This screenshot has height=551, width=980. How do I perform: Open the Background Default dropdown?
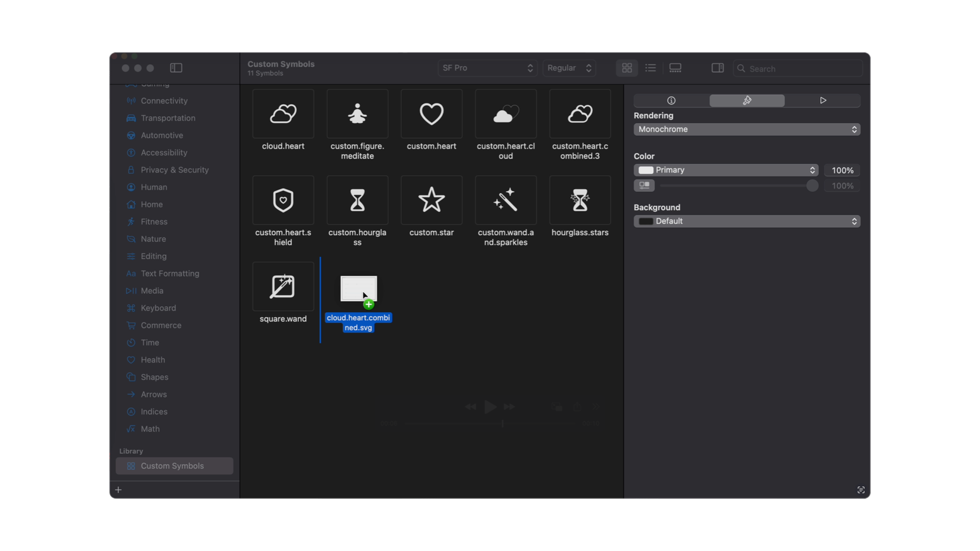coord(747,221)
